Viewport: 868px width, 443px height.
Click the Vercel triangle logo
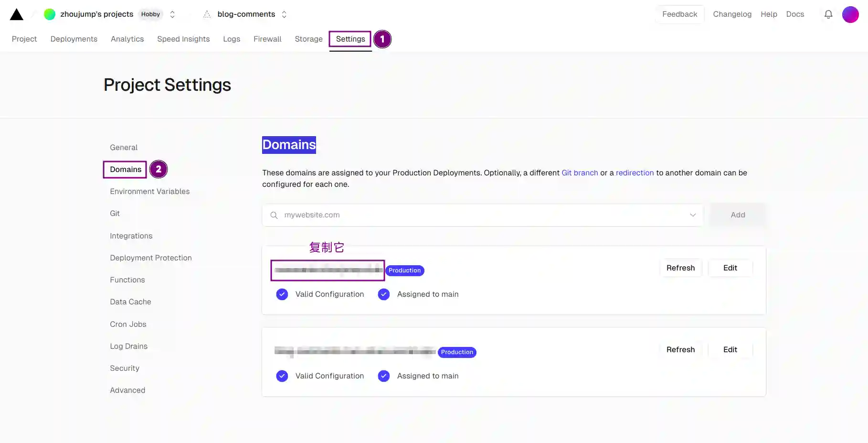[x=16, y=14]
